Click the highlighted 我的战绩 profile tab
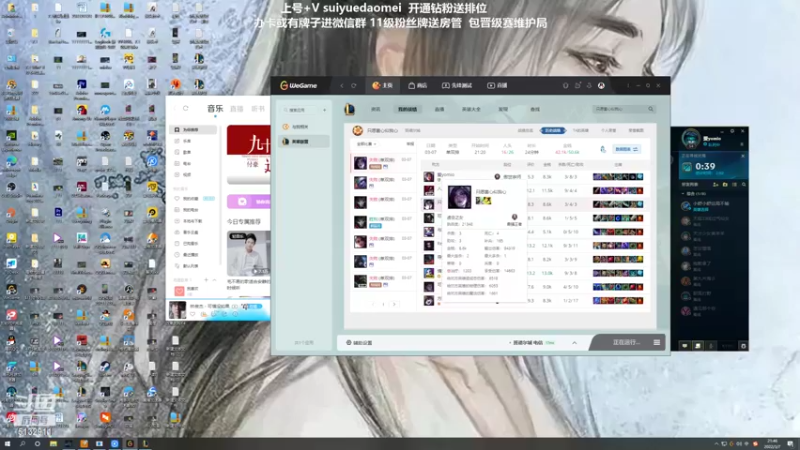This screenshot has height=450, width=800. (553, 131)
